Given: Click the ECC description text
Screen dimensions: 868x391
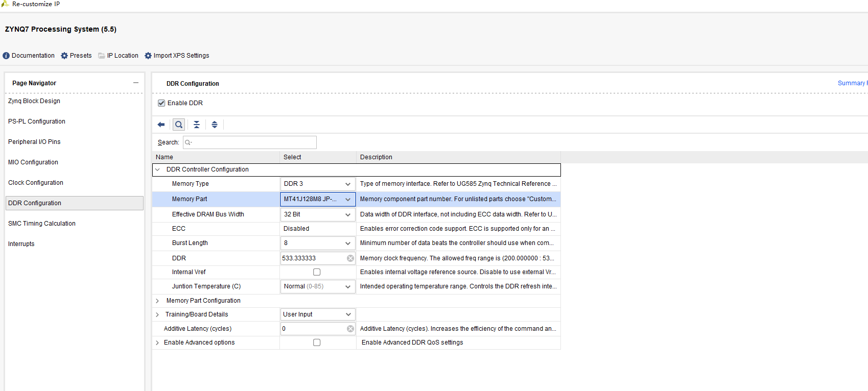Looking at the screenshot, I should [x=458, y=229].
